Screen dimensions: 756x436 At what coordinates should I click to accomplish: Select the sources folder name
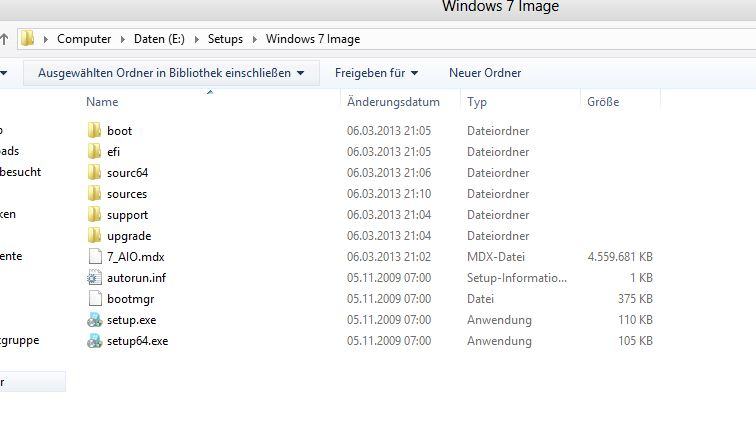click(127, 194)
